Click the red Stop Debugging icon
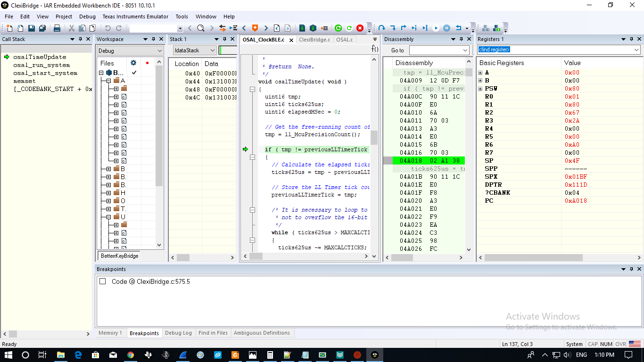644x362 pixels. tap(360, 28)
